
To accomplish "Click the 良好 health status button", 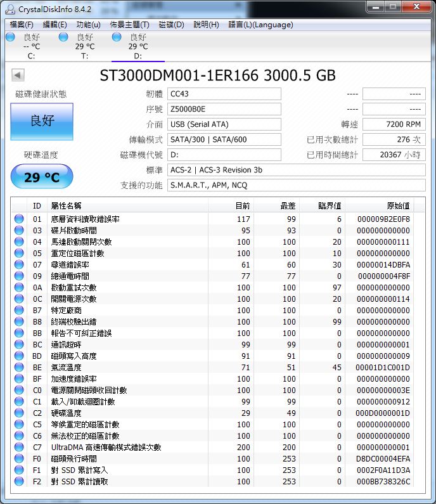I will pyautogui.click(x=42, y=122).
